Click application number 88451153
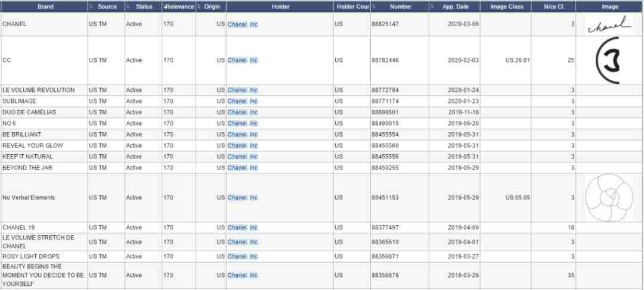 coord(385,198)
